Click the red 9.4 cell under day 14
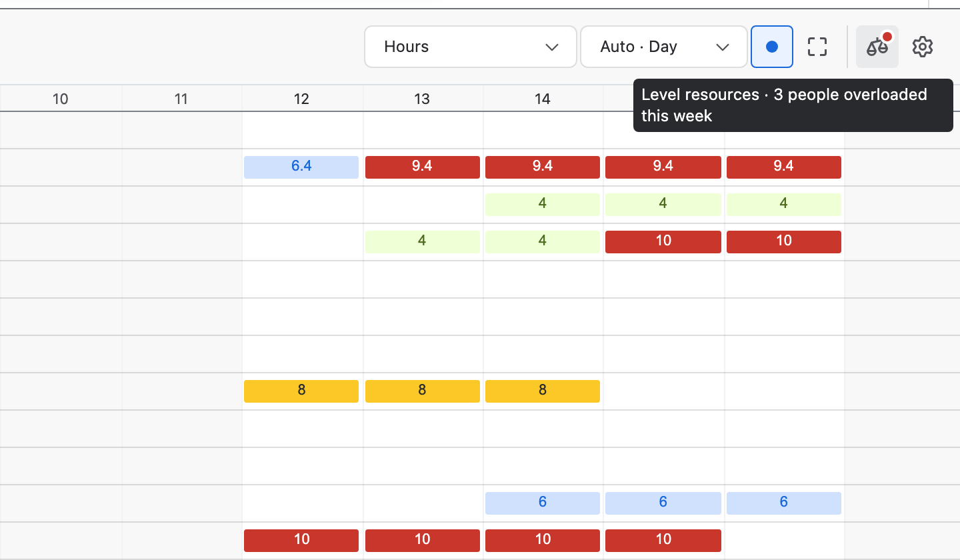Viewport: 960px width, 560px height. point(543,167)
